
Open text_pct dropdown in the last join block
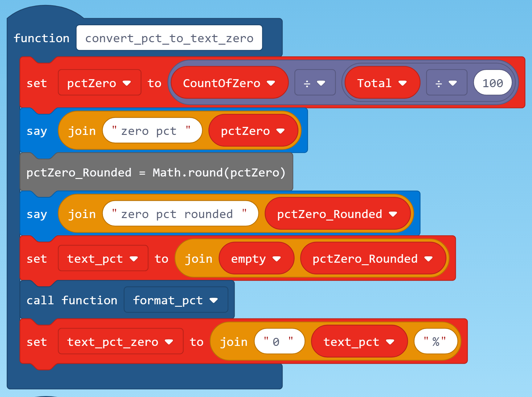click(359, 341)
